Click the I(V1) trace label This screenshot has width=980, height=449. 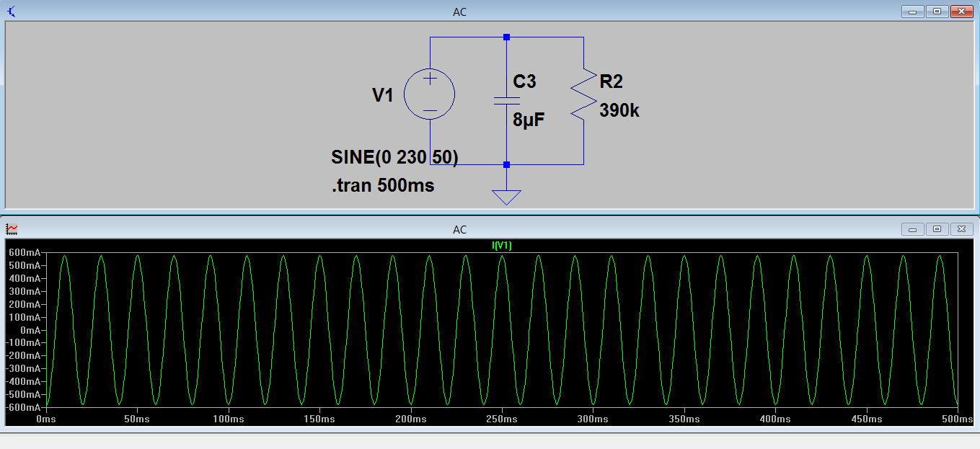pos(502,246)
